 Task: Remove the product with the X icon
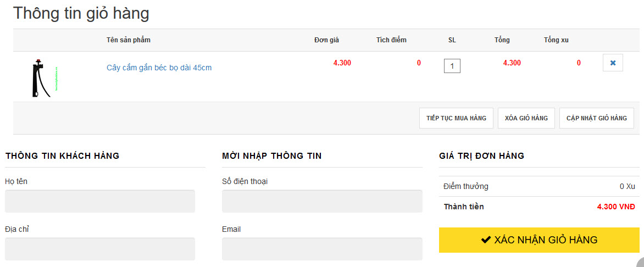pos(613,63)
